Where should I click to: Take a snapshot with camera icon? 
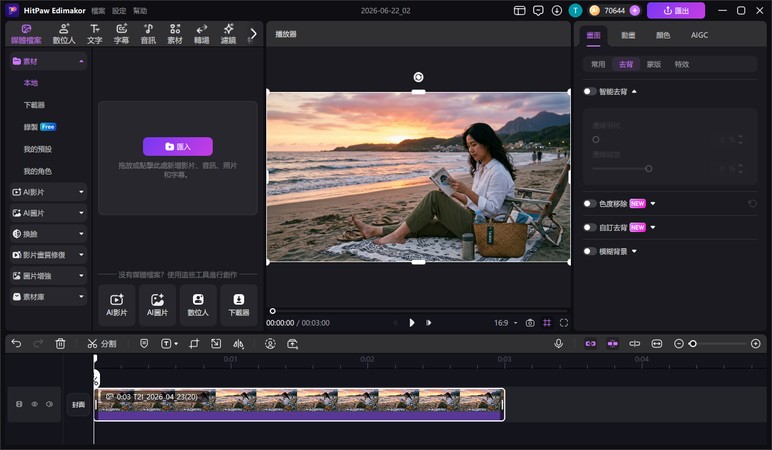(530, 323)
